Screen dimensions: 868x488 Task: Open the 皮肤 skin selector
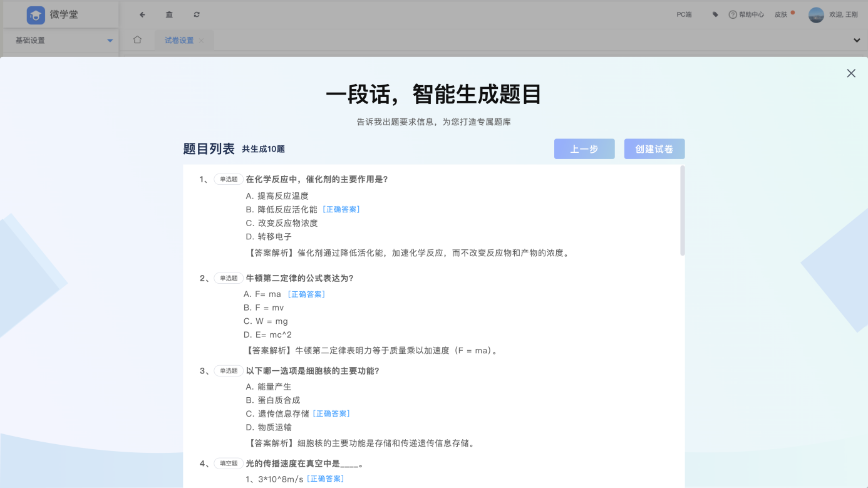click(x=782, y=14)
